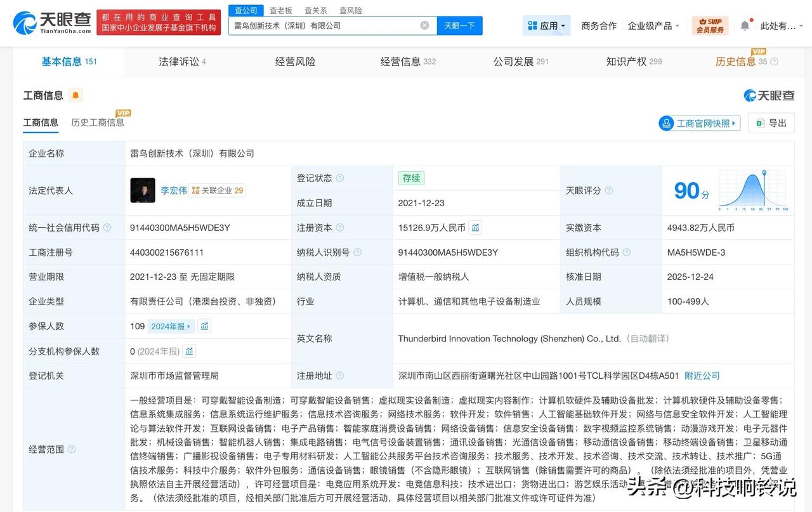
Task: Open the chart icon beside 注册资本 amount
Action: pyautogui.click(x=475, y=227)
